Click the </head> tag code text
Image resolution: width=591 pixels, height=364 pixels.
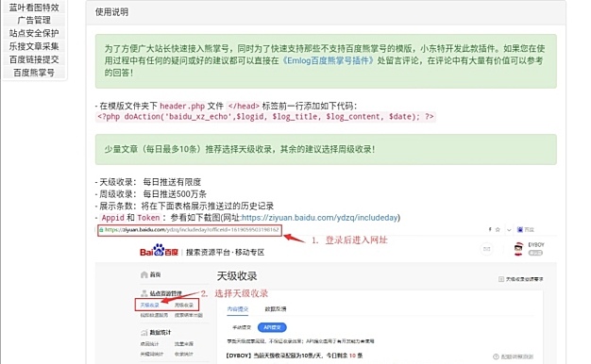pyautogui.click(x=244, y=107)
